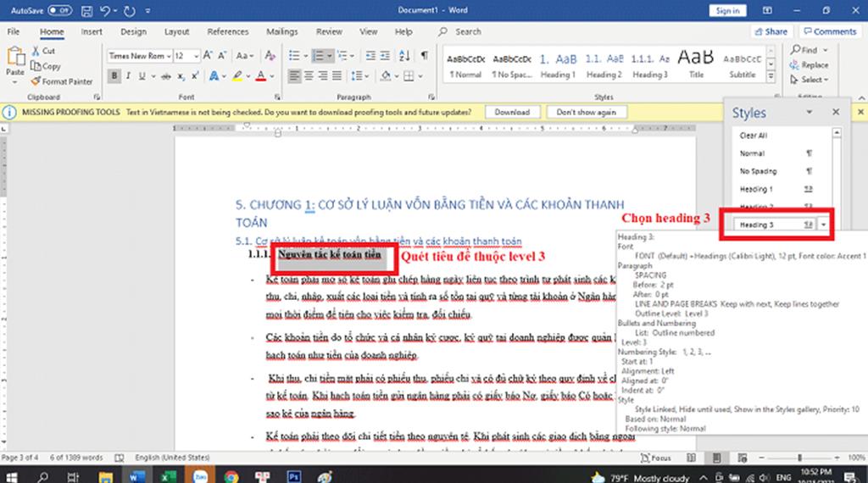868x483 pixels.
Task: Open the Heading 3 dropdown arrow in Styles pane
Action: [x=824, y=225]
